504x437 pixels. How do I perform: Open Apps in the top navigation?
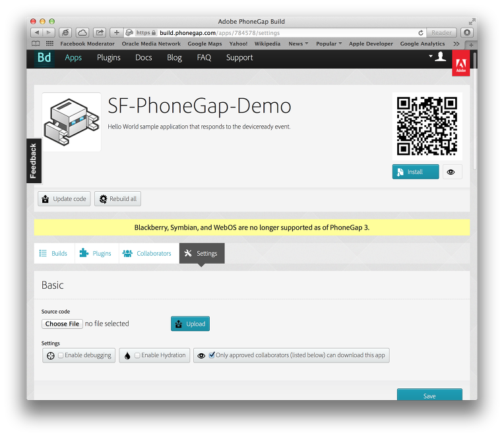[x=73, y=57]
